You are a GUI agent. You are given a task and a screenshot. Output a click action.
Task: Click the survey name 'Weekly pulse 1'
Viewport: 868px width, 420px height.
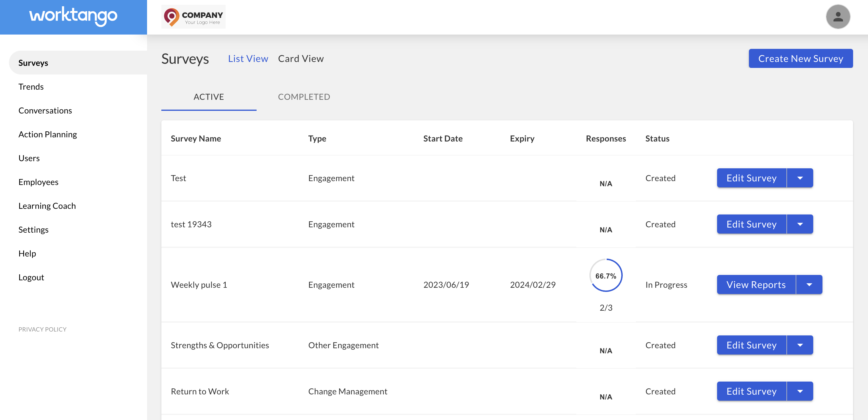(x=199, y=285)
